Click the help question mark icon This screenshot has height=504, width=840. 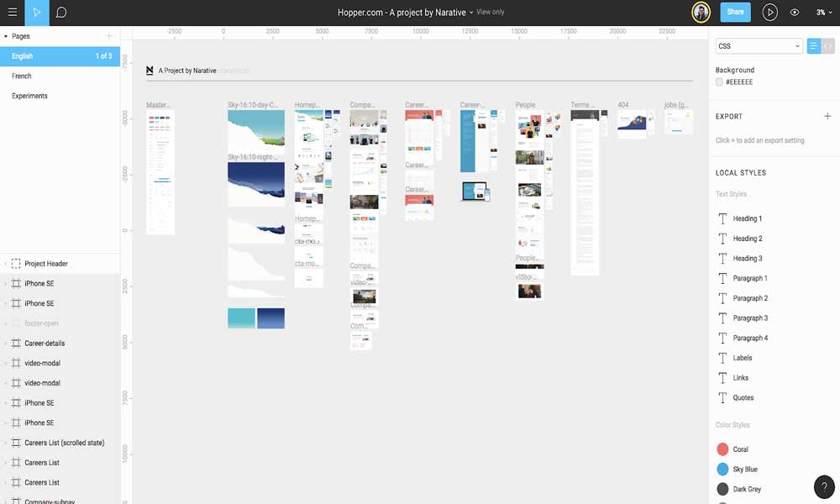pos(823,486)
